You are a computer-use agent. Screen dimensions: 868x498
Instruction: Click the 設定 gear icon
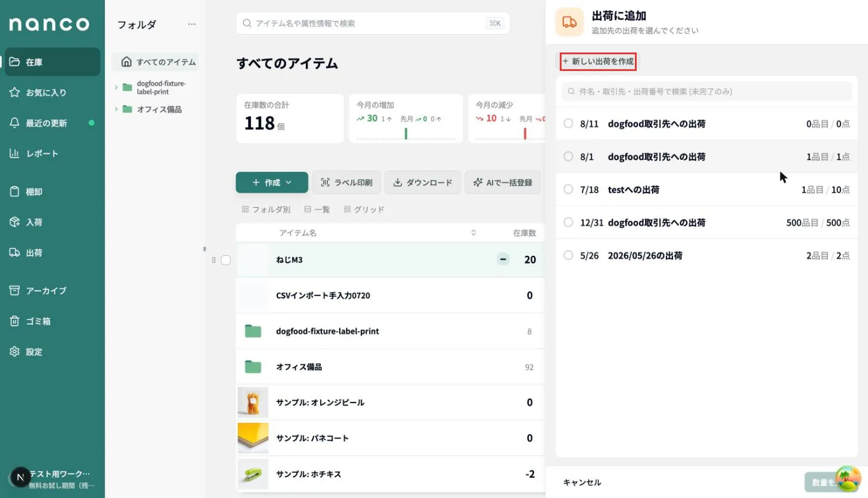15,351
